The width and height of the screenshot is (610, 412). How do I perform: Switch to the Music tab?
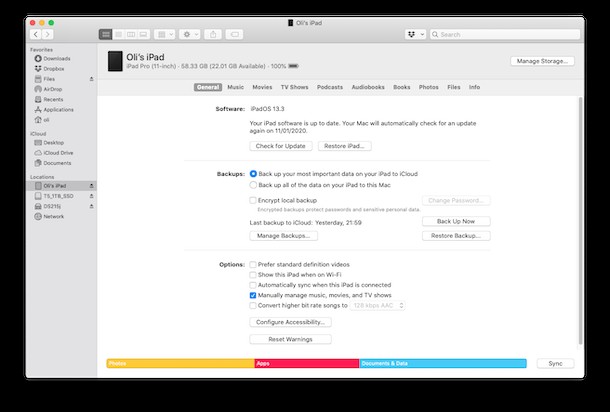click(x=235, y=87)
